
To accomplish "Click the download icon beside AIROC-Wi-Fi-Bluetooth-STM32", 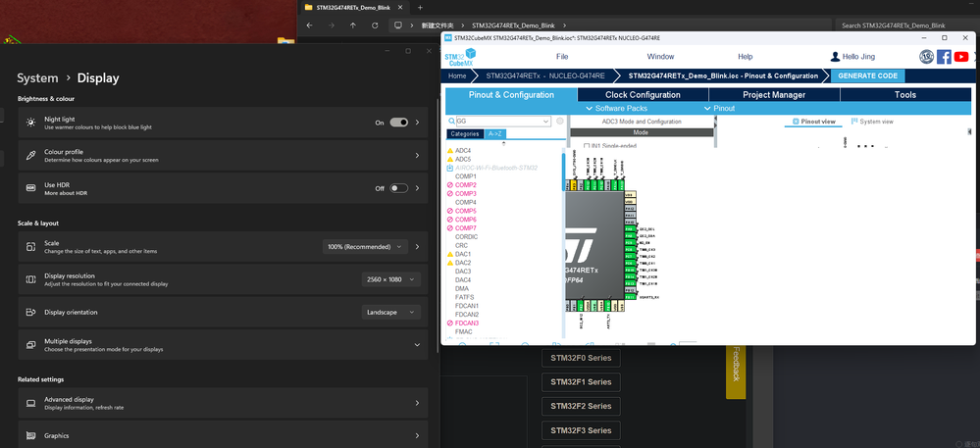I will click(450, 168).
